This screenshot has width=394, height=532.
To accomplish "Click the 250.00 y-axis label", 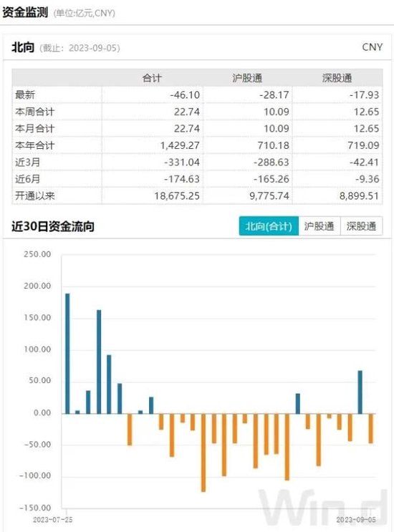I will 37,254.
